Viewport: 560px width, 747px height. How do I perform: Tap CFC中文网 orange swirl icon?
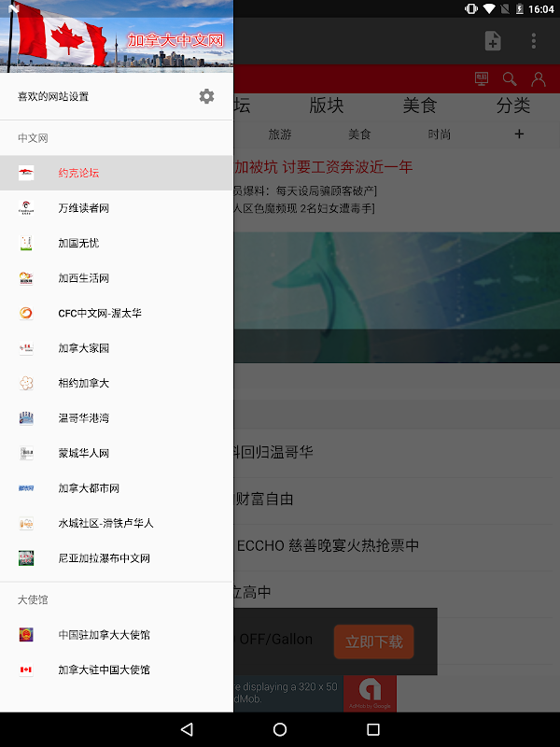[26, 313]
